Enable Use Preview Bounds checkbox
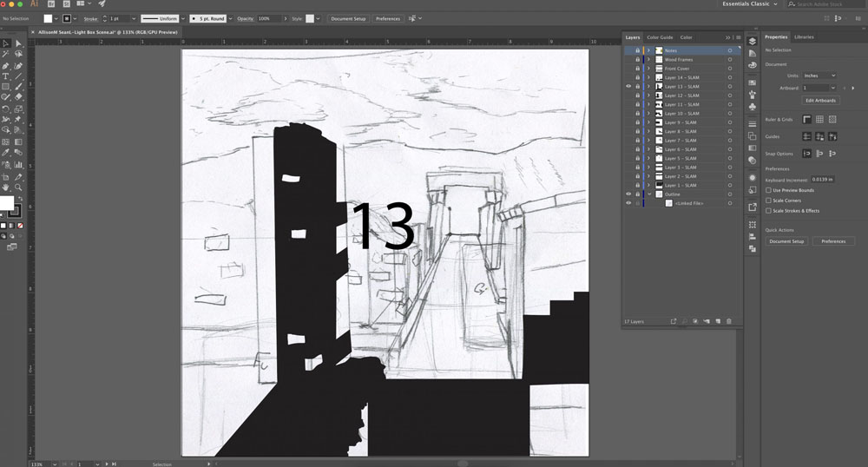The width and height of the screenshot is (868, 467). tap(768, 190)
